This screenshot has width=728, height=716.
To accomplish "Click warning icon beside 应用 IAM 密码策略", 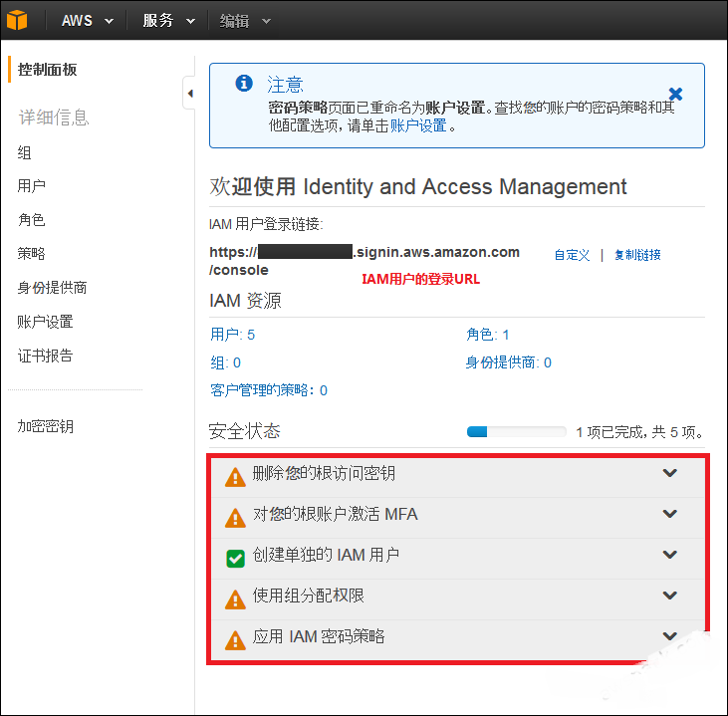I will [x=235, y=640].
